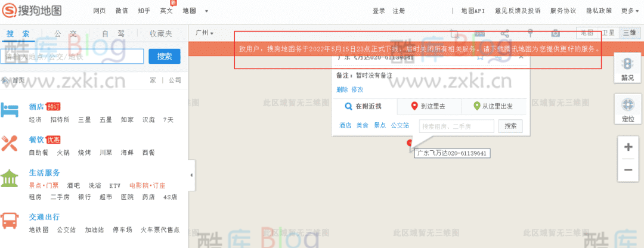Click the 家 shortcut link
644x248 pixels.
(153, 80)
